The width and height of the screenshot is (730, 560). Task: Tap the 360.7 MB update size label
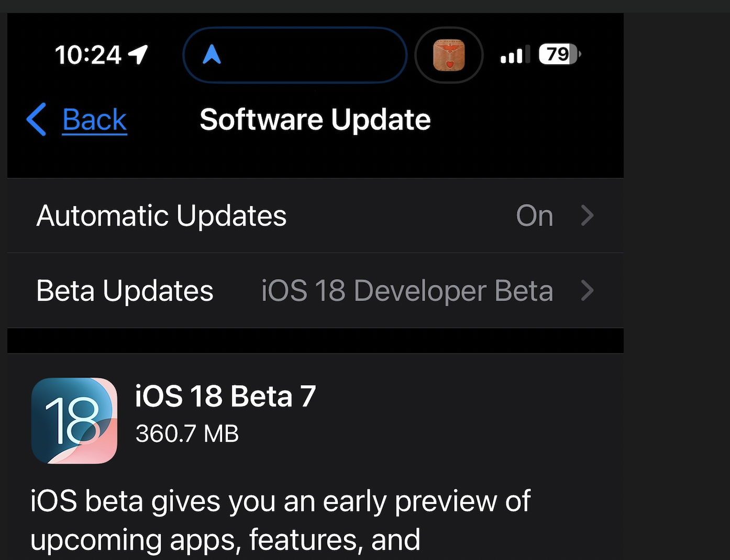click(x=187, y=433)
